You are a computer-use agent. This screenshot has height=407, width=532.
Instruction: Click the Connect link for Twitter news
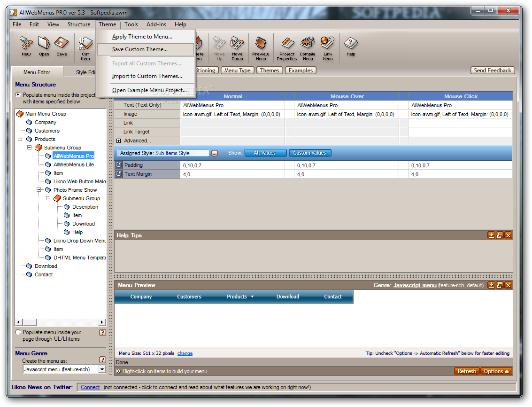click(90, 387)
